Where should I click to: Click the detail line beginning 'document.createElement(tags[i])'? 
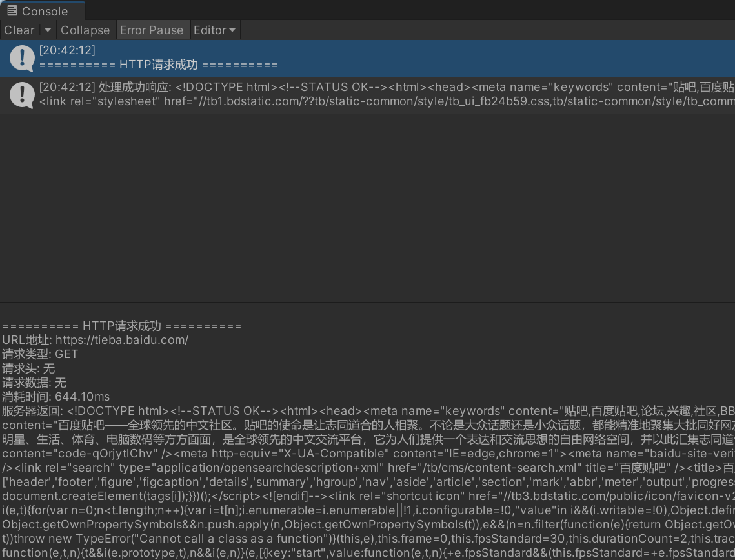pyautogui.click(x=368, y=496)
